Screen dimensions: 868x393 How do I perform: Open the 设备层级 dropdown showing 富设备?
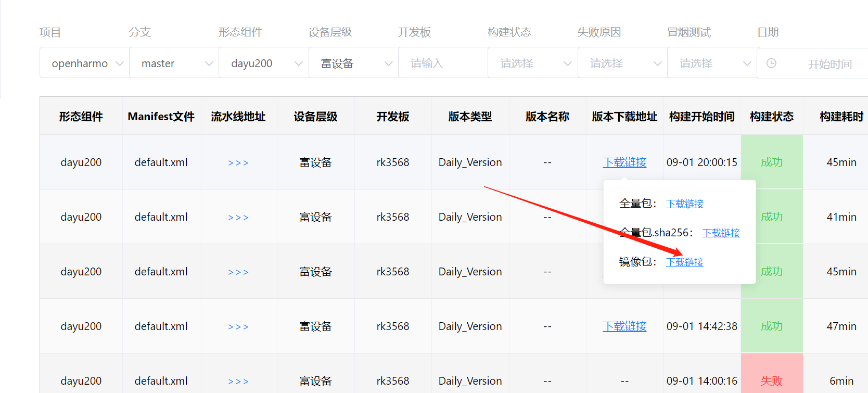(x=354, y=63)
